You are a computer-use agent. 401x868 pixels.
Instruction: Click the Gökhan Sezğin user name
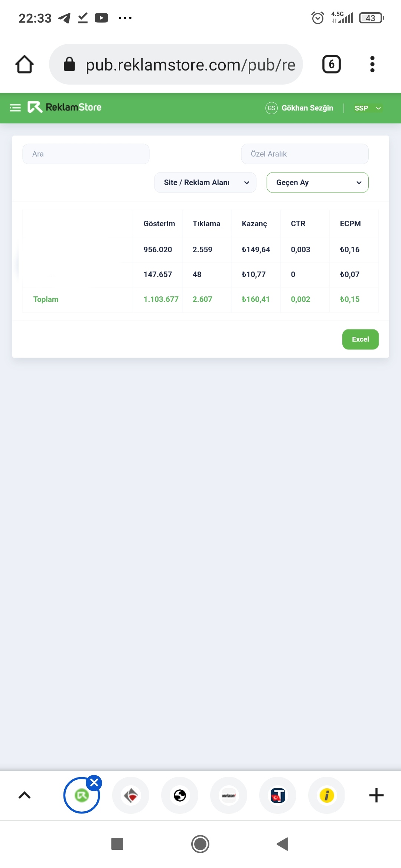pyautogui.click(x=307, y=108)
